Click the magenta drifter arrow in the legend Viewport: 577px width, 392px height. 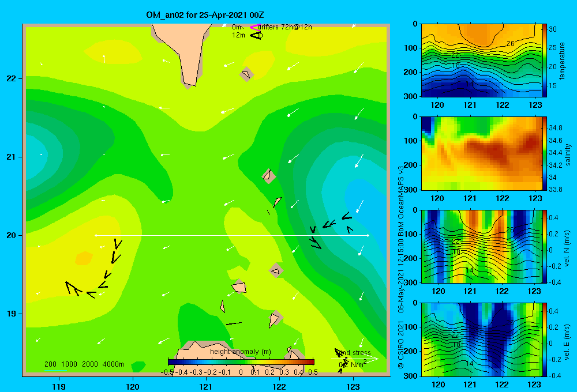pos(255,27)
